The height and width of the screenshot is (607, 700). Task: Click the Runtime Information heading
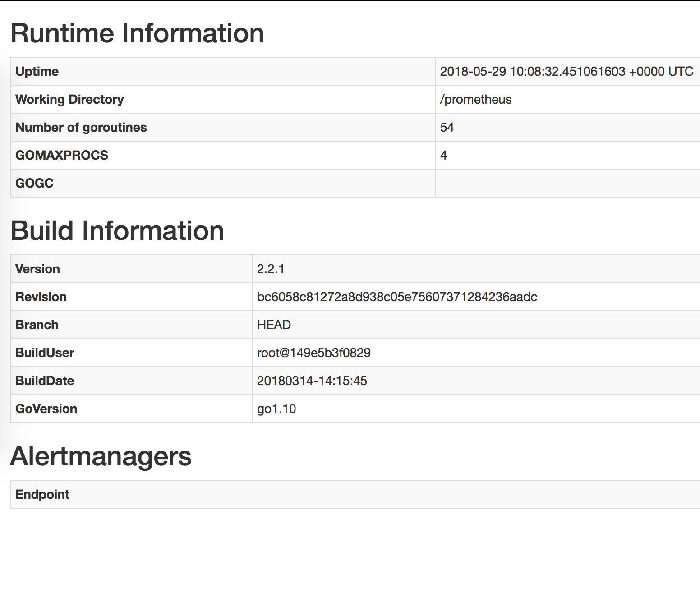point(137,33)
